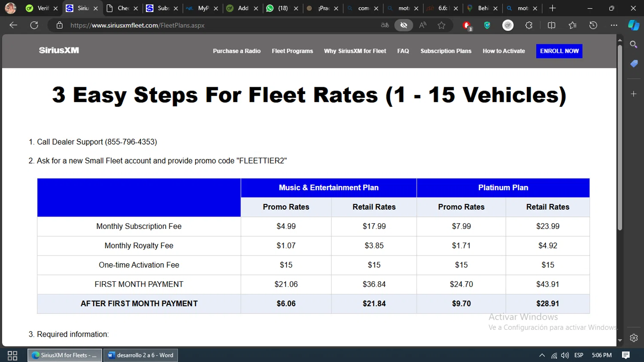Screen dimensions: 644x362
Task: Select the $21.06 first month payment
Action: 286,284
